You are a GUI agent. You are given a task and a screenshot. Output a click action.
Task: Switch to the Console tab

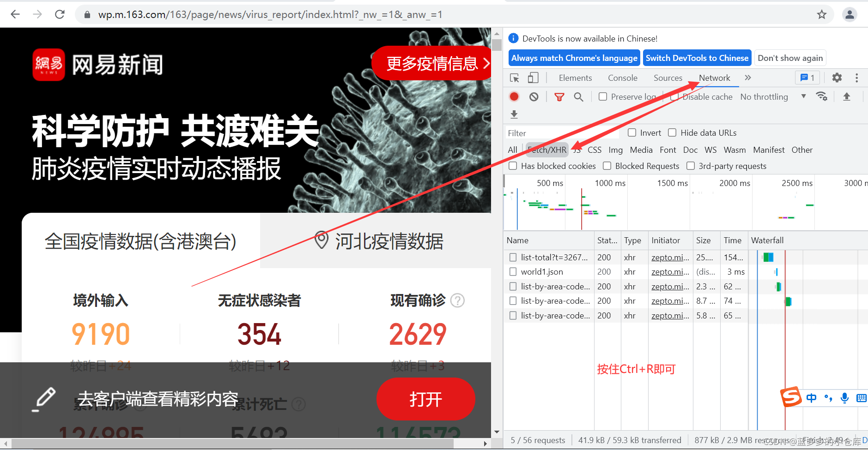pyautogui.click(x=622, y=78)
